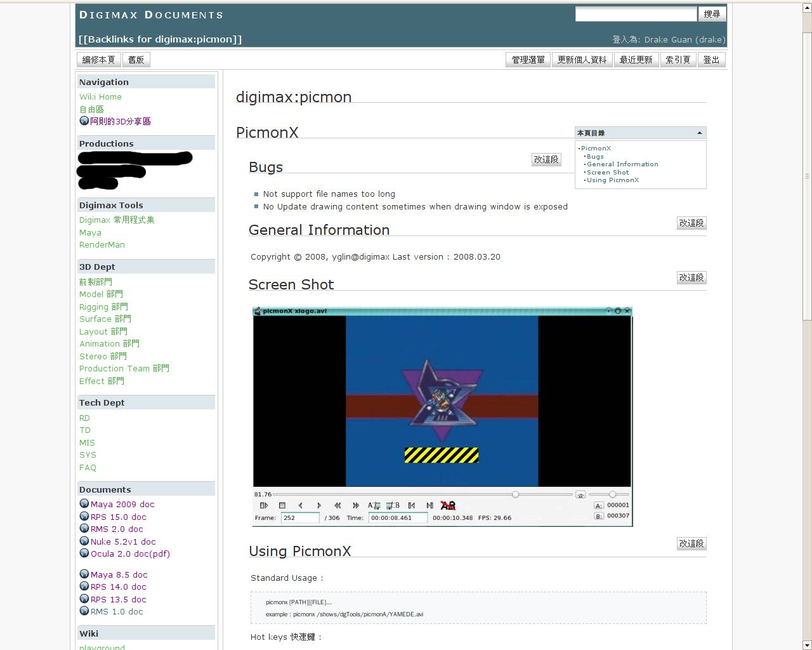Jump to General Information in table of contents
Viewport: 812px width, 650px height.
(622, 164)
